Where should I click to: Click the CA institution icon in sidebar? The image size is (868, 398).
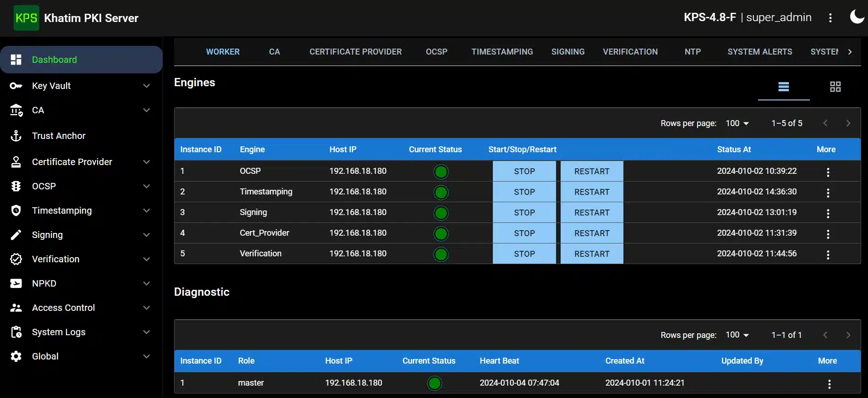[16, 110]
